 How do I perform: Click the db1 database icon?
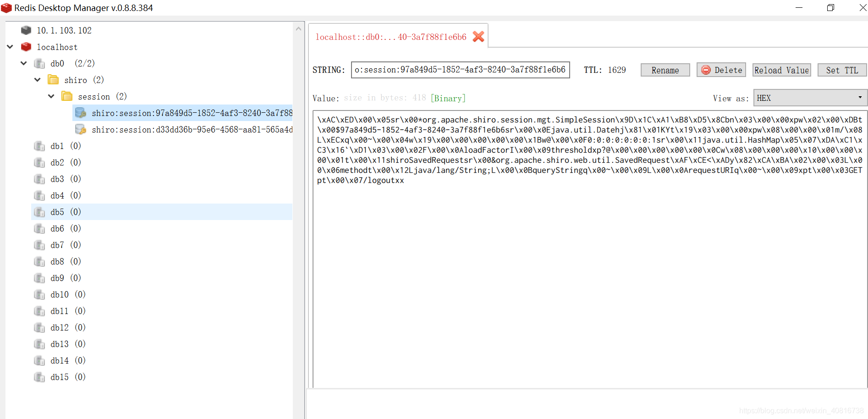coord(39,146)
